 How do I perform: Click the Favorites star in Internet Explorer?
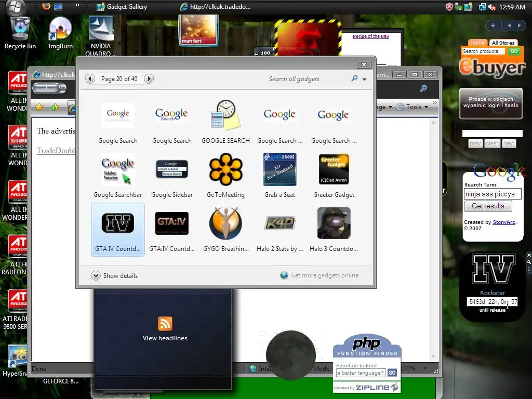(39, 107)
